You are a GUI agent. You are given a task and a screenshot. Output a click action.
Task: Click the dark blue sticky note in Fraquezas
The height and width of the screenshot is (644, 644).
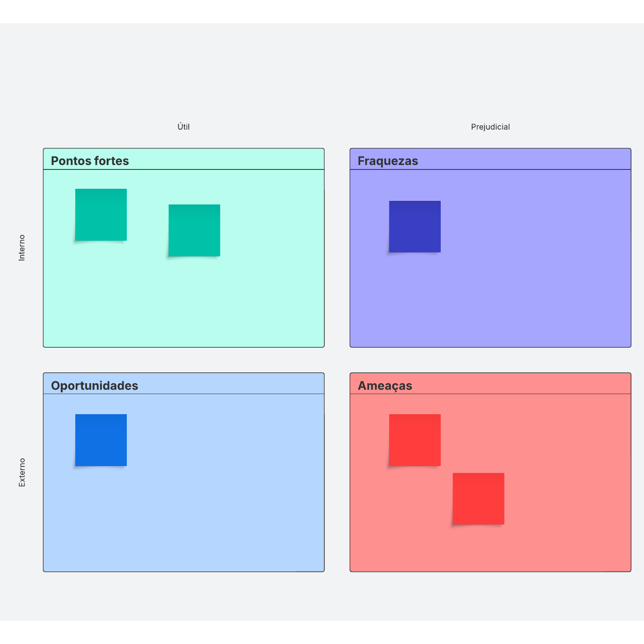[415, 227]
